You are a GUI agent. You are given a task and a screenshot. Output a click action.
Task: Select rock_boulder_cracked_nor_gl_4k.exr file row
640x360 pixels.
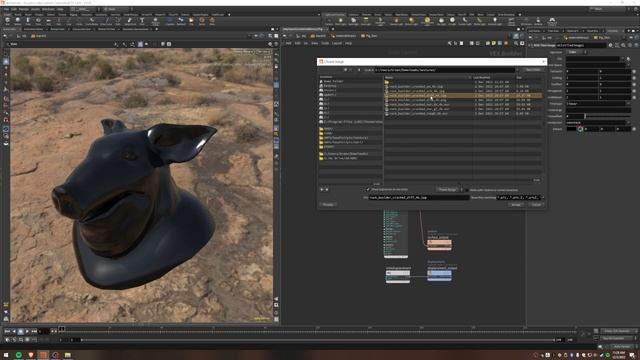463,109
